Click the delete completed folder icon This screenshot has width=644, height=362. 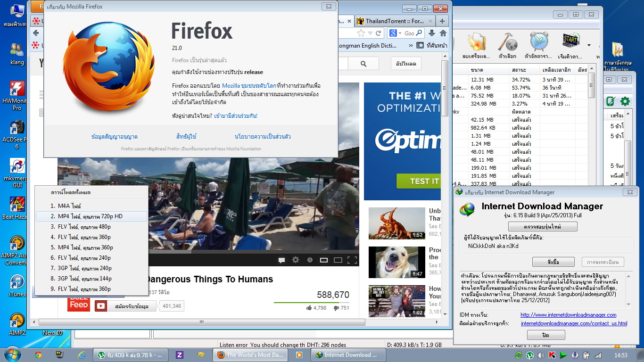coord(476,42)
